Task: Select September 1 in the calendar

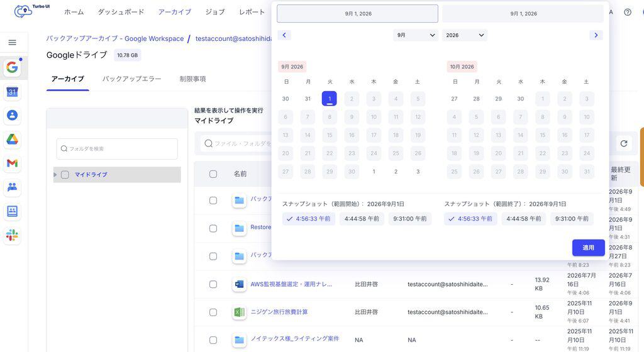Action: tap(330, 99)
